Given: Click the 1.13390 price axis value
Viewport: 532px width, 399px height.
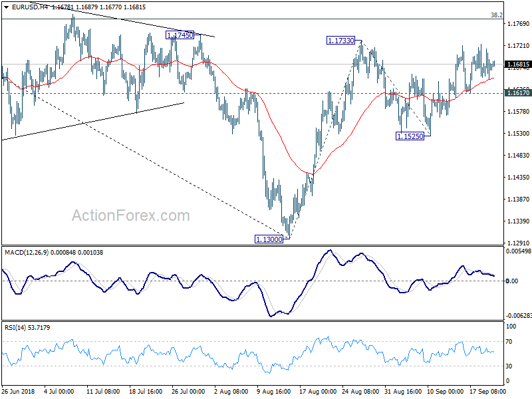Looking at the screenshot, I should click(518, 221).
